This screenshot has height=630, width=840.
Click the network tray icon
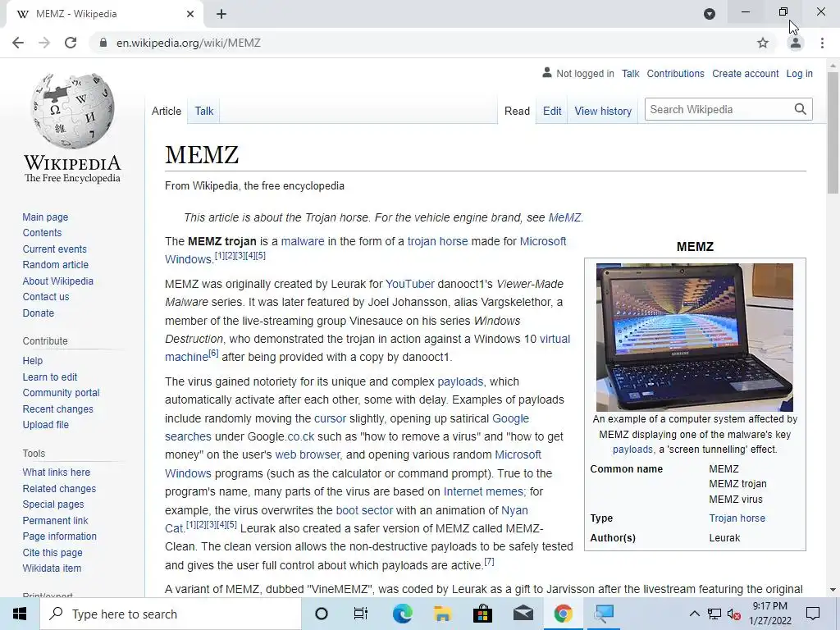(x=714, y=614)
